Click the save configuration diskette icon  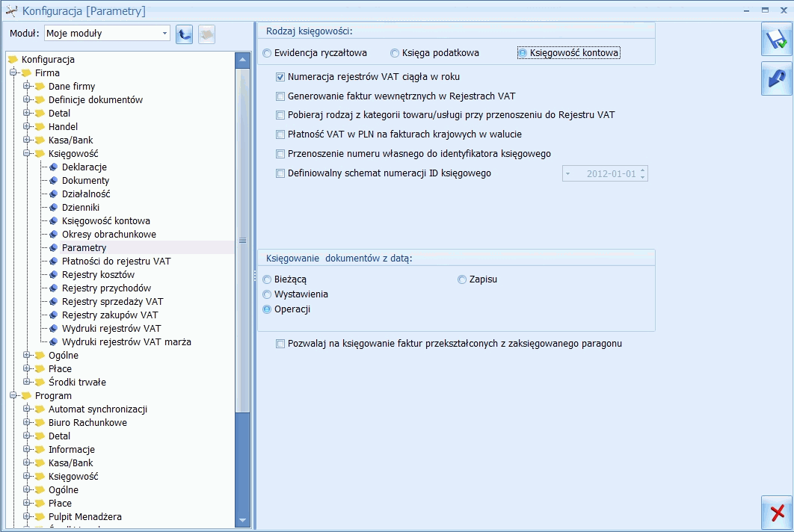point(776,39)
